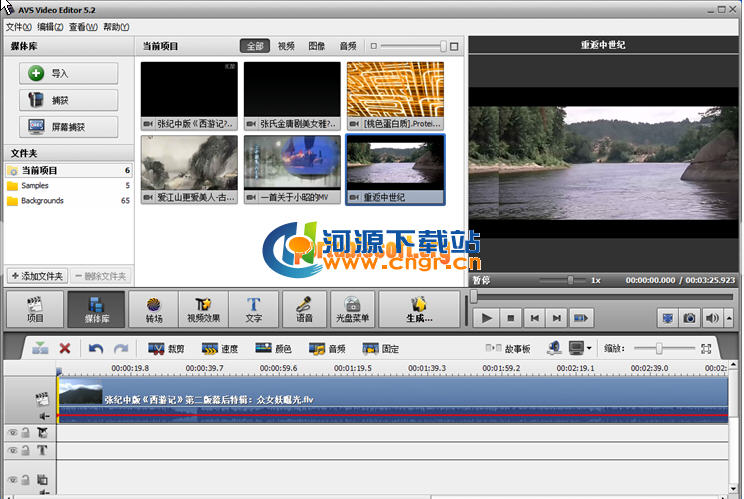Click the timeline 缩放 zoom slider
744x499 pixels.
[658, 348]
